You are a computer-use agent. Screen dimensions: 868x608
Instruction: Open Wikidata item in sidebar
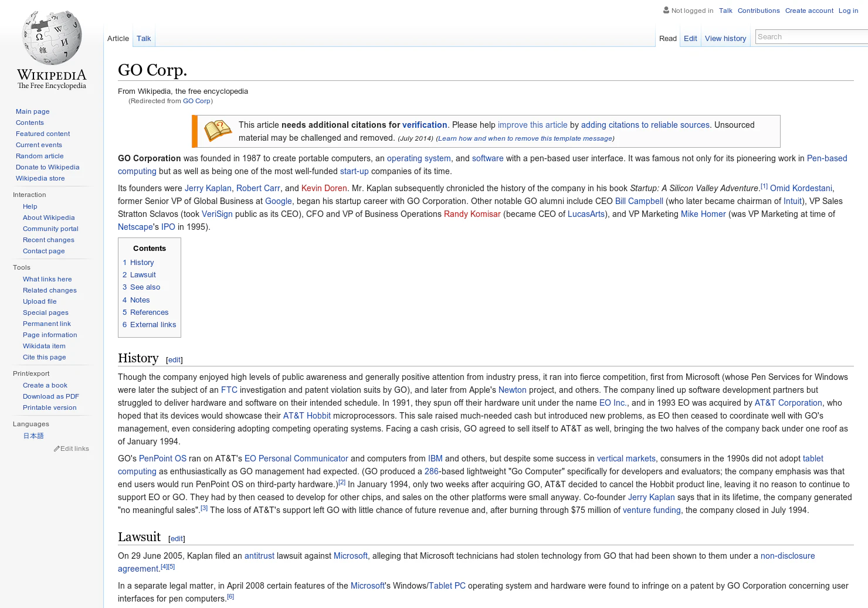point(44,346)
